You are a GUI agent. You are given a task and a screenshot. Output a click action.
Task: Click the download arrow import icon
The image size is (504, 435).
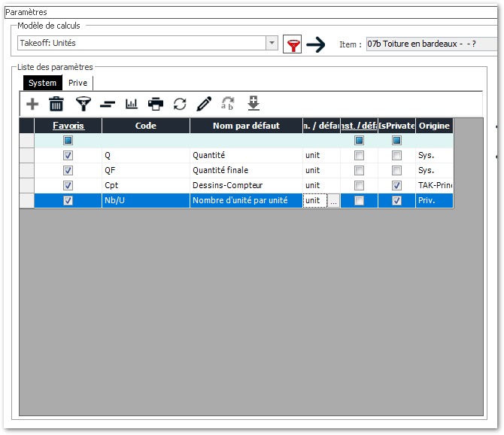point(253,104)
